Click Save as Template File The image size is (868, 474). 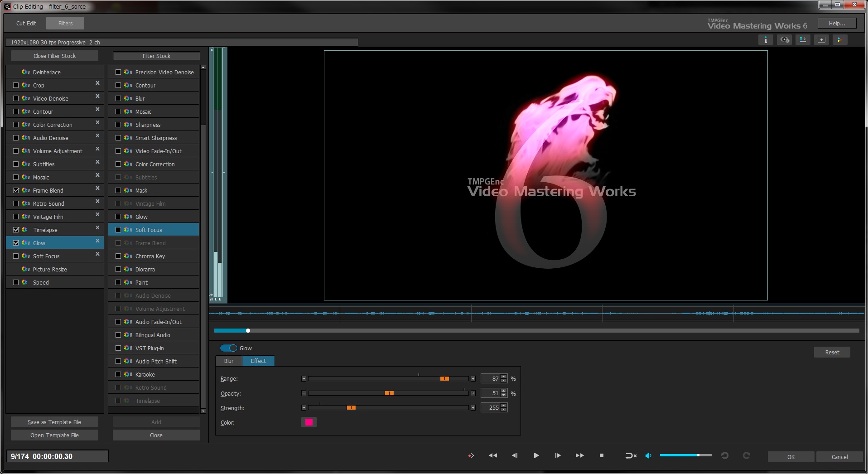pyautogui.click(x=54, y=422)
